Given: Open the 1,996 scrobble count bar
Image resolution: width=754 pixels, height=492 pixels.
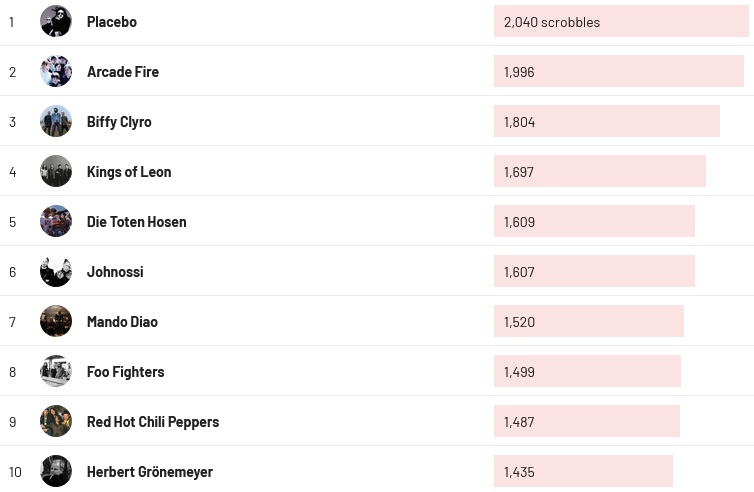Looking at the screenshot, I should [619, 71].
